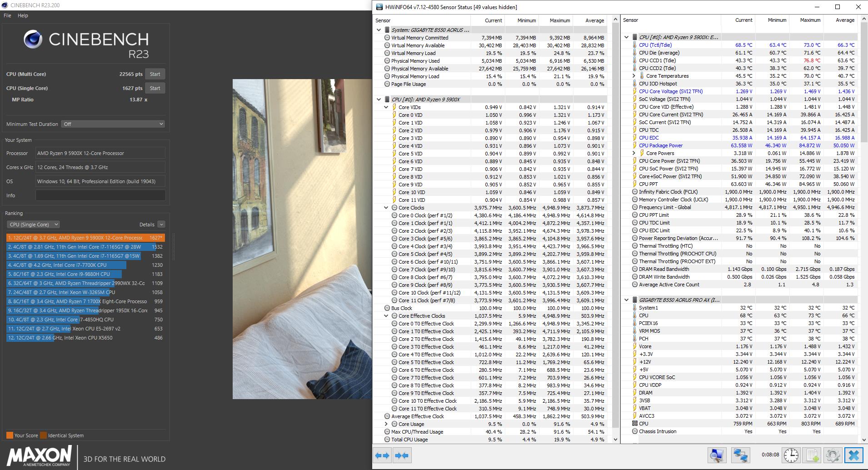Select the orange Ryzen 9 5900X ranking bar
Image resolution: width=868 pixels, height=470 pixels.
point(85,238)
